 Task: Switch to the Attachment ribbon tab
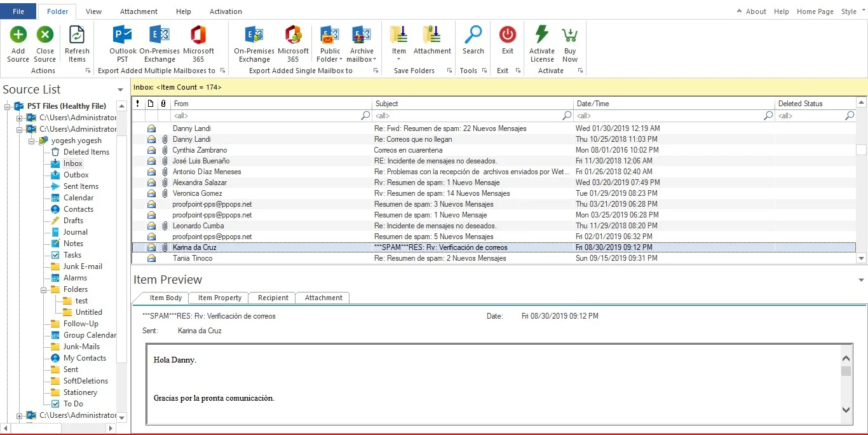click(x=139, y=11)
